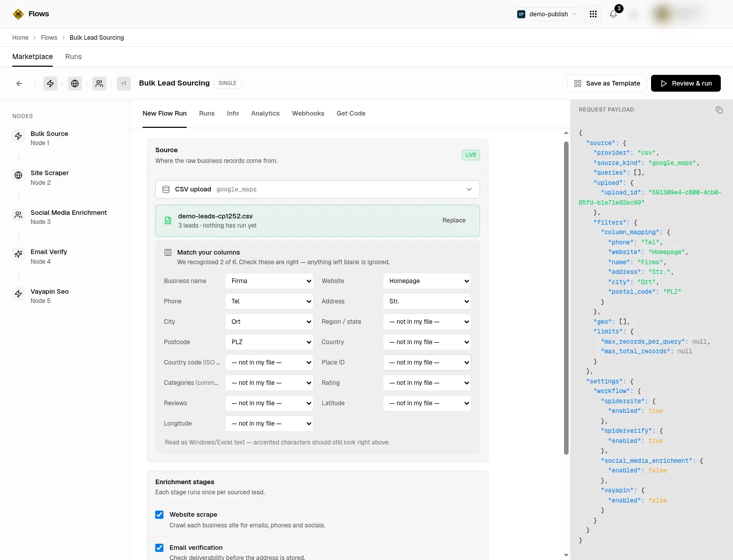This screenshot has width=733, height=560.
Task: Open the Country column dropdown
Action: tap(427, 342)
